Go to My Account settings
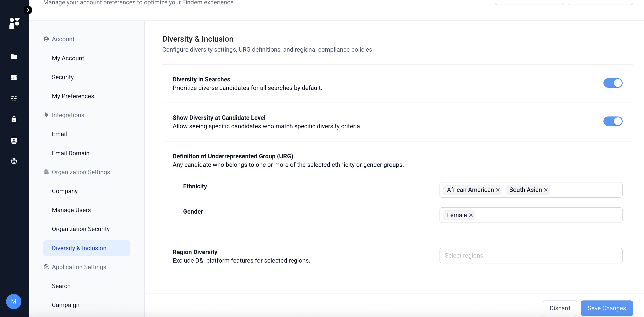 (x=68, y=58)
